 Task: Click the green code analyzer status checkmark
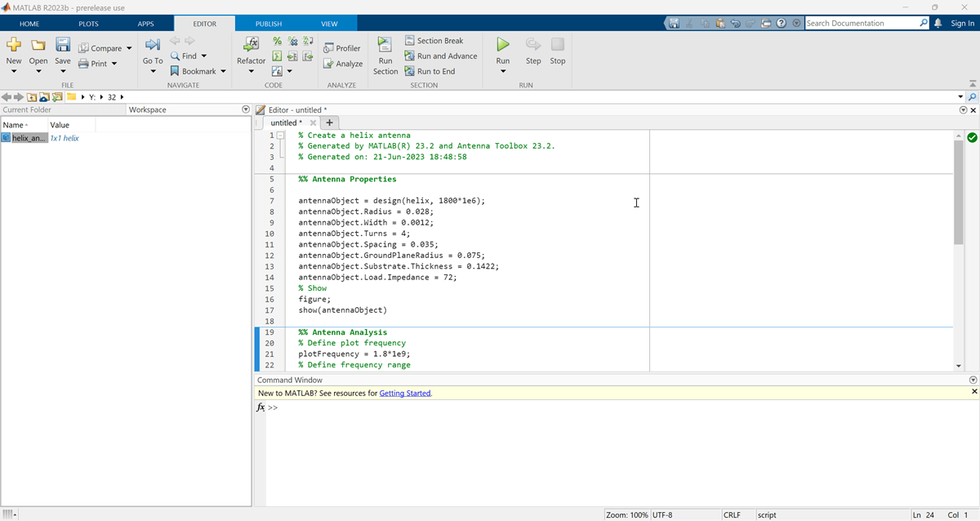(972, 137)
